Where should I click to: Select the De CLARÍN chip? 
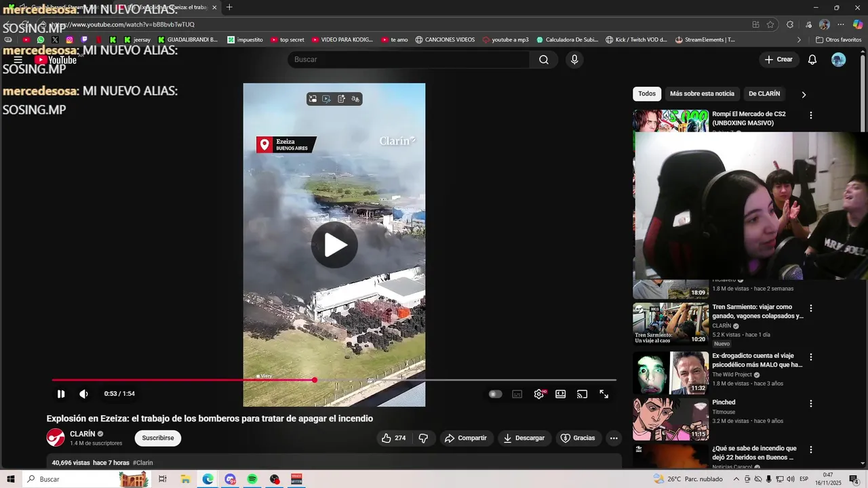pyautogui.click(x=764, y=94)
